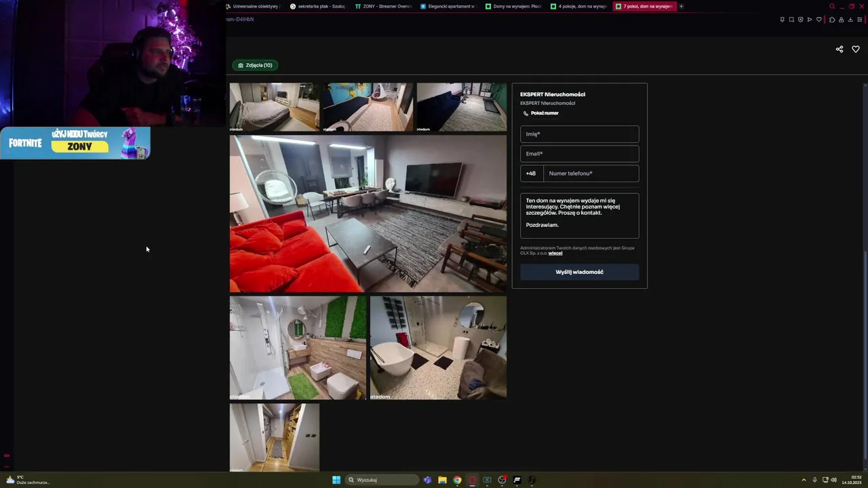Add listing to favorites with heart icon
Image resolution: width=868 pixels, height=488 pixels.
856,49
